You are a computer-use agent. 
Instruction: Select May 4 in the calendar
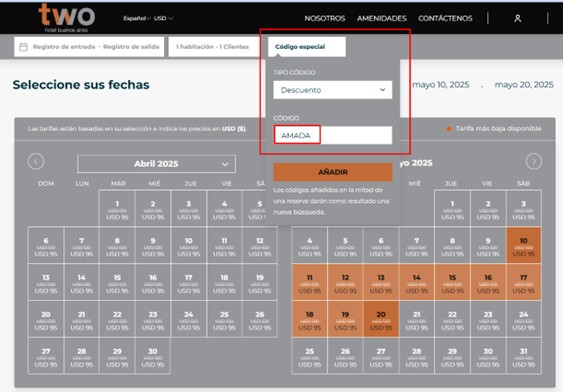310,246
